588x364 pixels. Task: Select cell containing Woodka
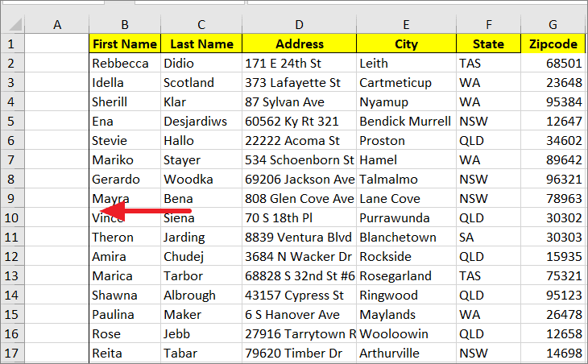coord(201,180)
